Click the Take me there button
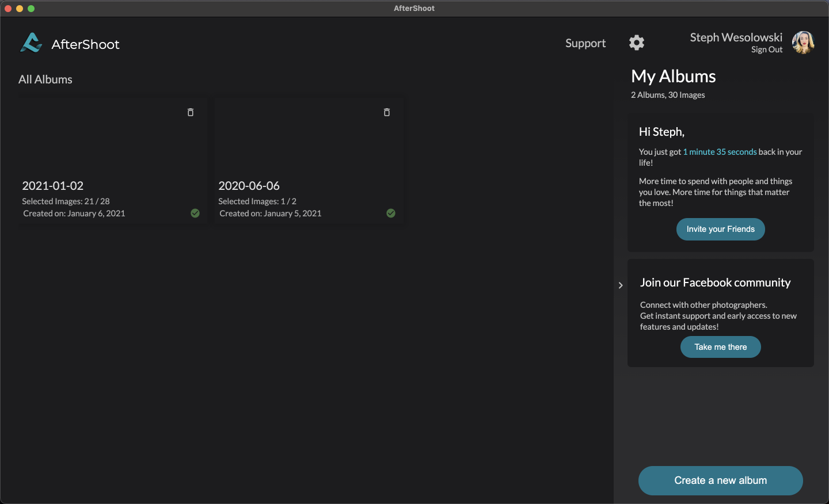 721,347
